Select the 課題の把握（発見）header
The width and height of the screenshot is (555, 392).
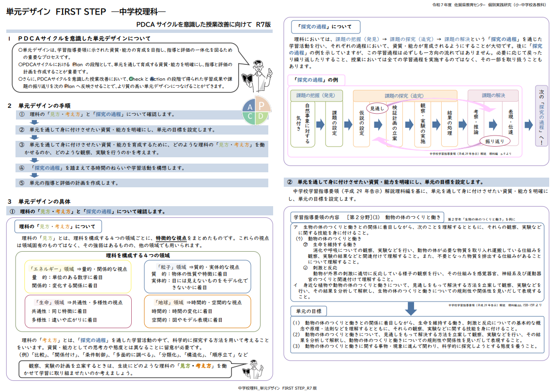click(x=316, y=96)
